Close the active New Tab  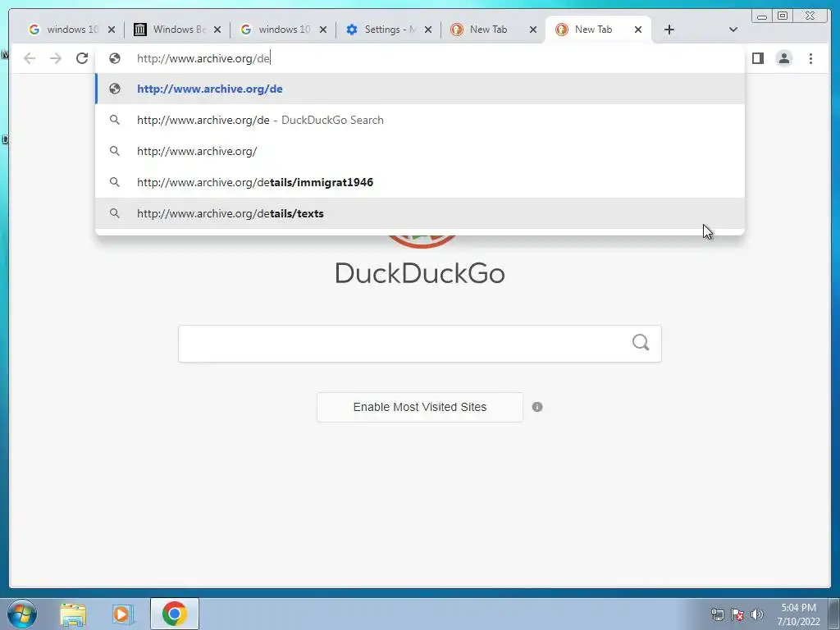(x=638, y=30)
